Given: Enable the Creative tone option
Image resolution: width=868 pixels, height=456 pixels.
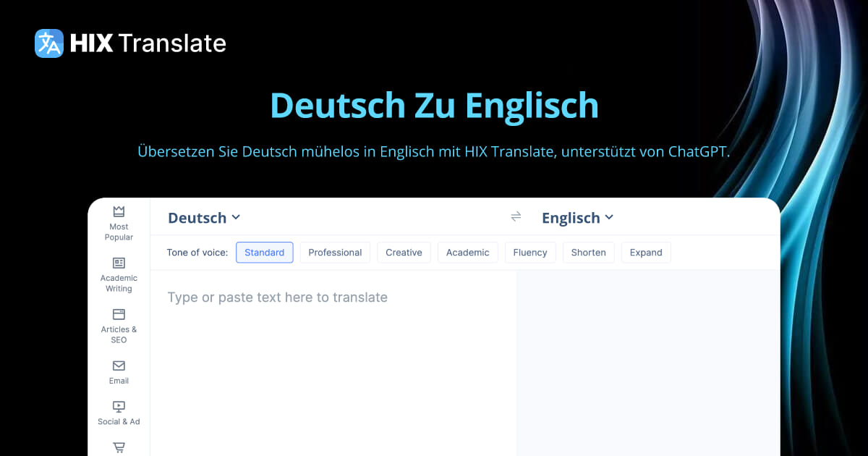Looking at the screenshot, I should pyautogui.click(x=404, y=252).
